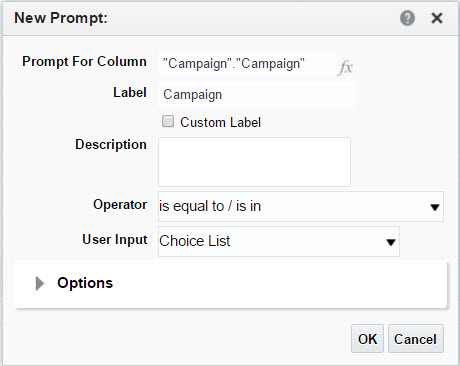The height and width of the screenshot is (366, 460).
Task: Open the Operator dropdown arrow
Action: tap(435, 207)
